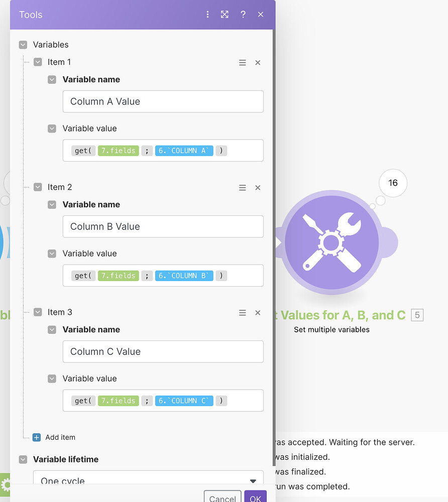Click the Column A Value name field
Viewport: 448px width, 502px height.
point(163,101)
